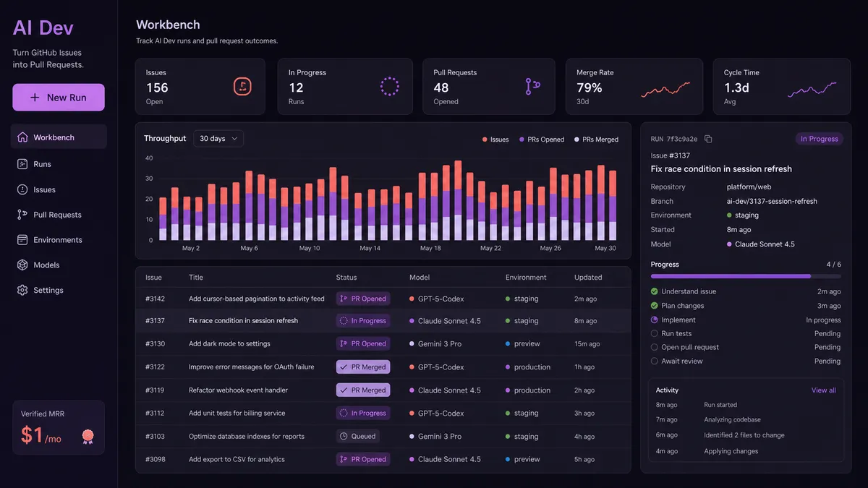868x488 pixels.
Task: Click the View all activity link
Action: [x=824, y=390]
